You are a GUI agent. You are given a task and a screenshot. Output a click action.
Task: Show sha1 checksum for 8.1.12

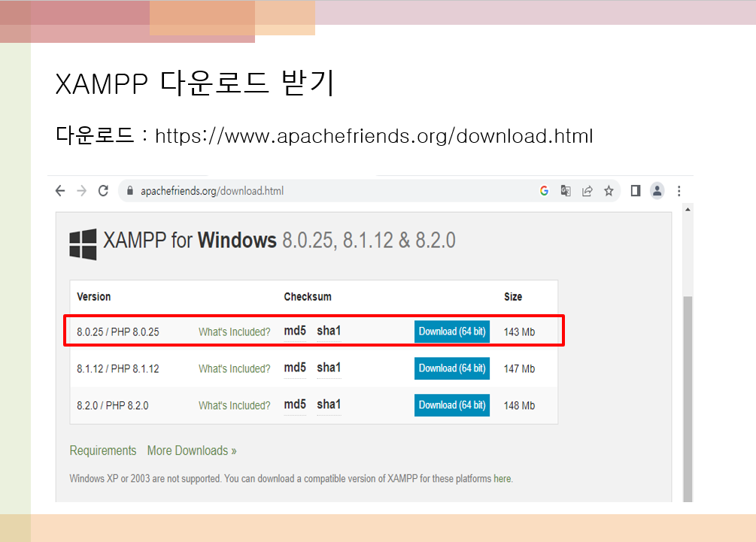329,368
